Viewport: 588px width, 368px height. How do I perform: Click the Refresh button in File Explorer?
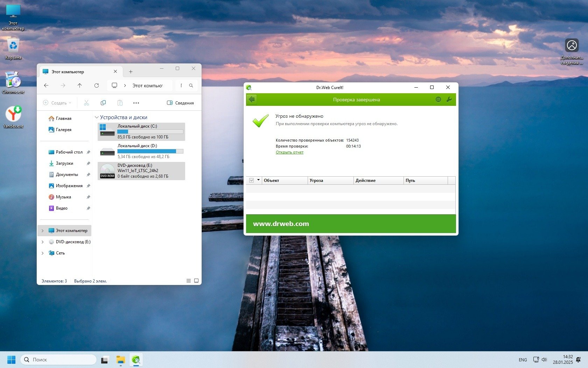97,86
